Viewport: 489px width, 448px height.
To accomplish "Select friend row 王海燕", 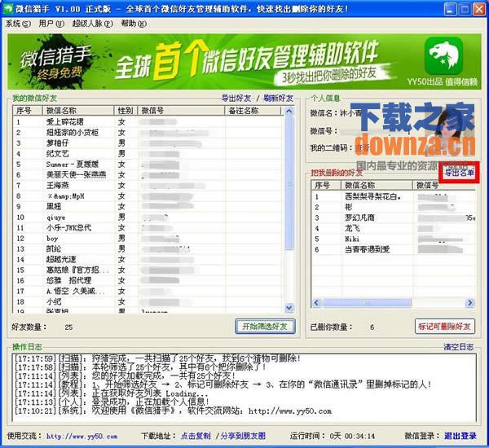I will point(148,186).
